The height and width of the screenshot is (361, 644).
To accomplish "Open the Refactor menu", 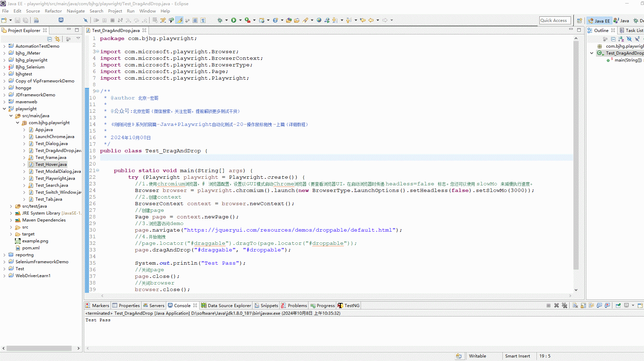I will [53, 11].
